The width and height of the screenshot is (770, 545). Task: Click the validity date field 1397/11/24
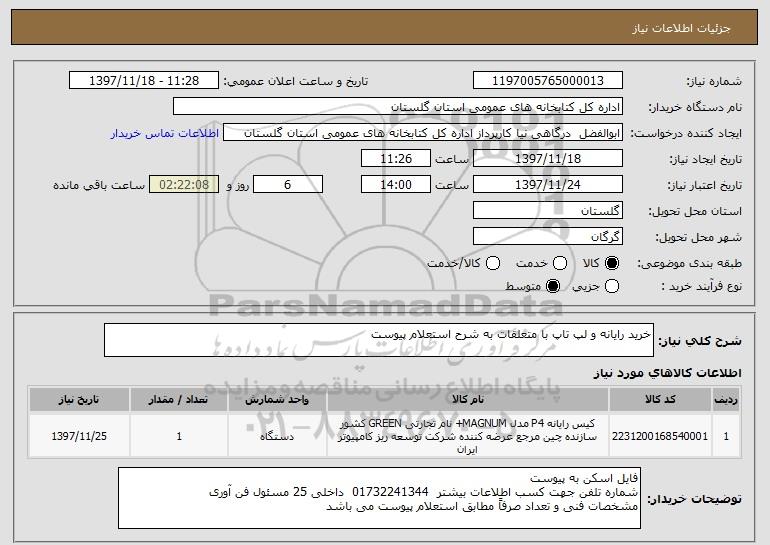546,185
